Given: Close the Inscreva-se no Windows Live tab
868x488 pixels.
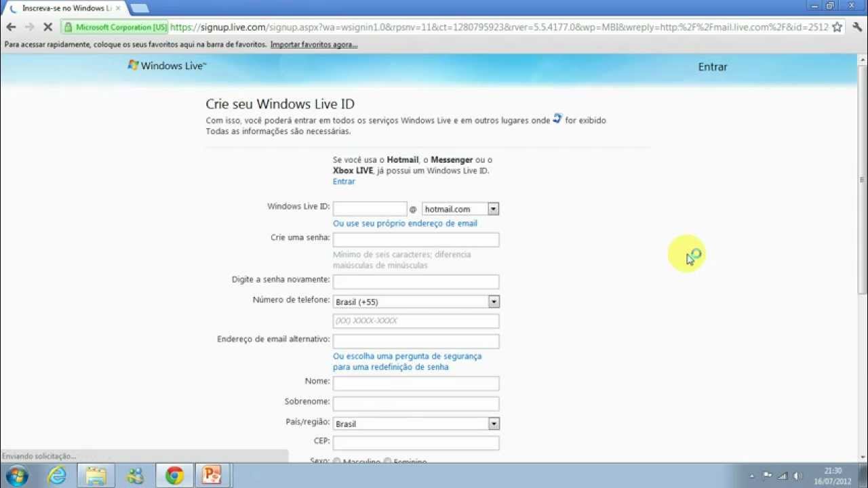Looking at the screenshot, I should (x=118, y=8).
